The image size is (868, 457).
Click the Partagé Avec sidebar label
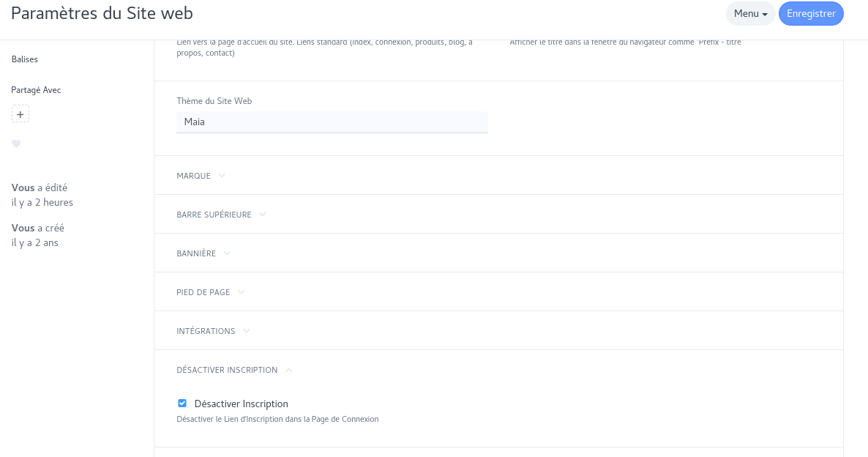(37, 90)
